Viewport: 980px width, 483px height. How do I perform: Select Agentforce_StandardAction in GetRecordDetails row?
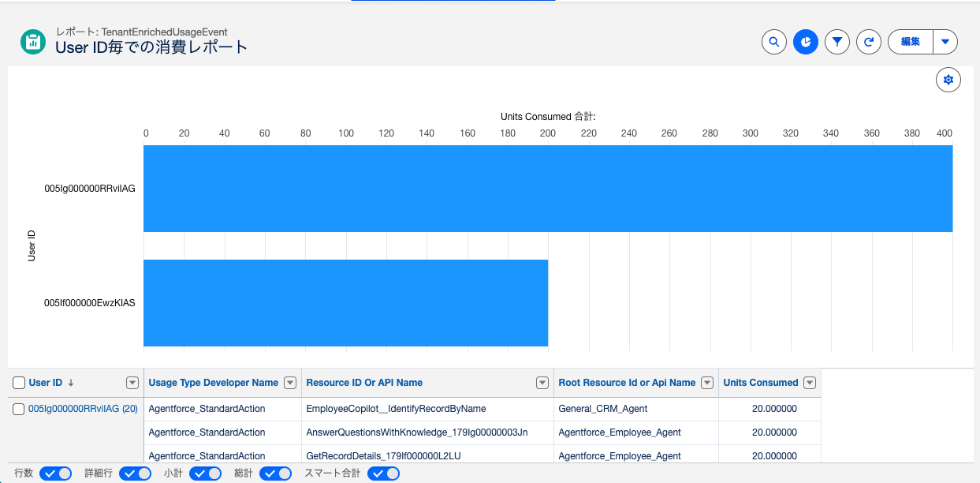pyautogui.click(x=222, y=455)
